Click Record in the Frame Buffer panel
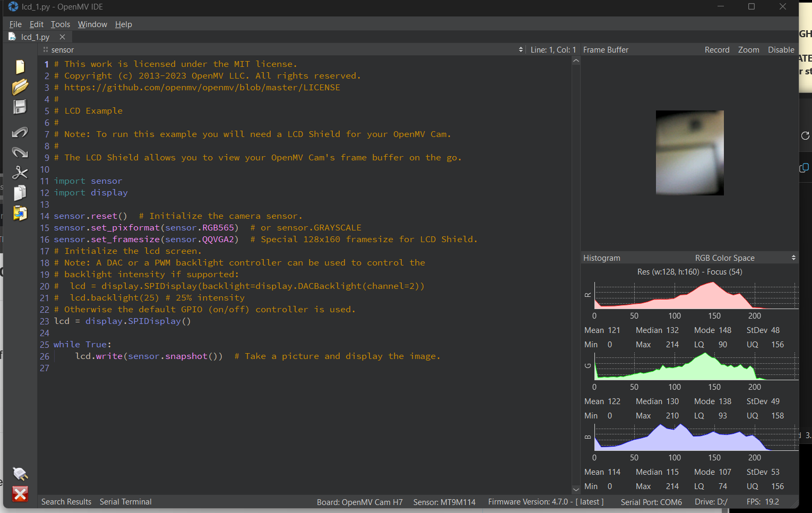The width and height of the screenshot is (812, 513). point(717,49)
